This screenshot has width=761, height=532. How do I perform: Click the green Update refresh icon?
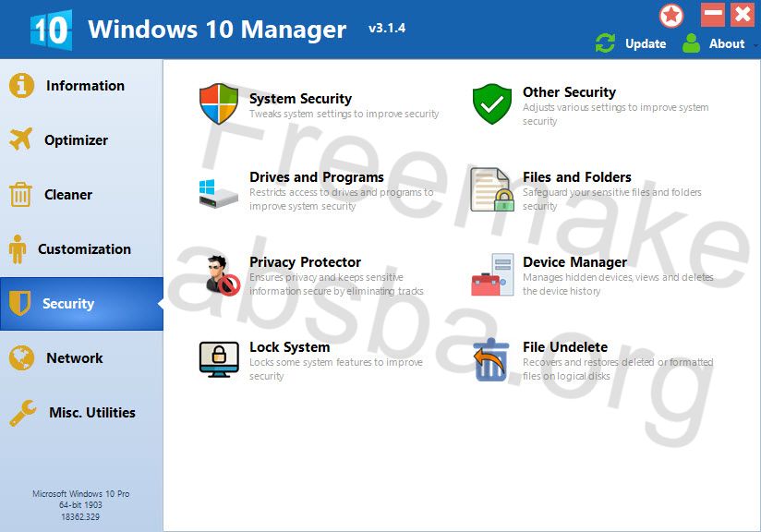click(605, 43)
